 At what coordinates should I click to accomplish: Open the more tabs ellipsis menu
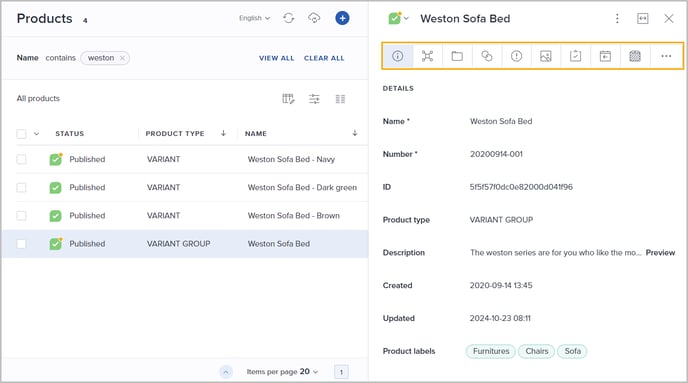[x=666, y=56]
